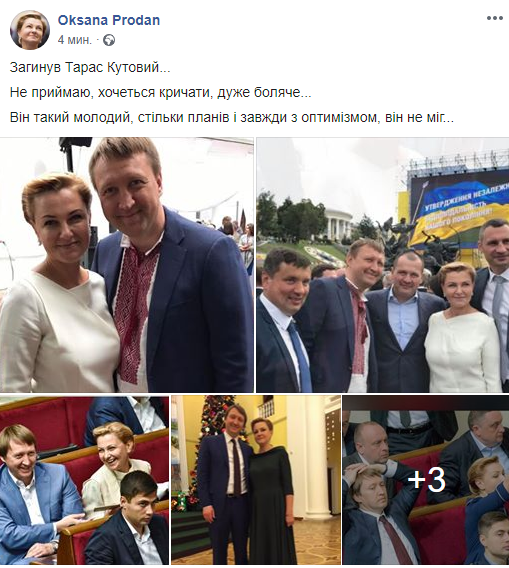Screen dimensions: 509x568
Task: Open the large photo with embroidered shirt
Action: point(127,265)
